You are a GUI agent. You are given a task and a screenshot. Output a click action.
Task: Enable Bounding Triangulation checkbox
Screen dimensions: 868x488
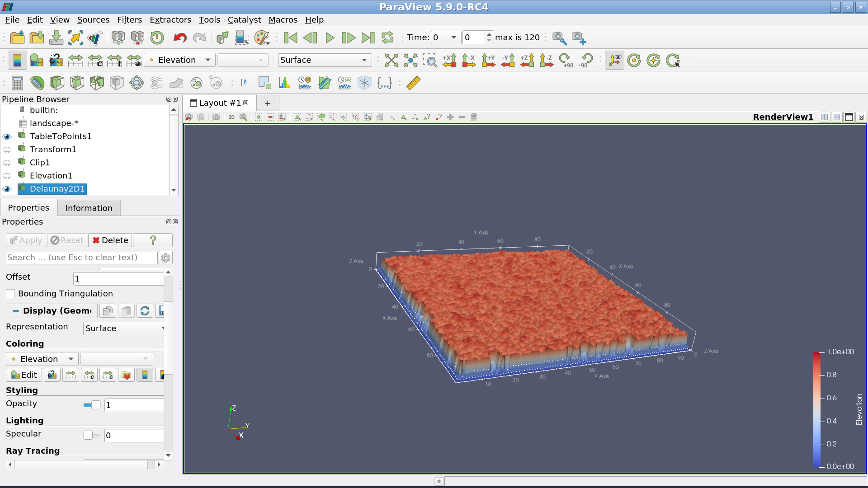coord(11,294)
